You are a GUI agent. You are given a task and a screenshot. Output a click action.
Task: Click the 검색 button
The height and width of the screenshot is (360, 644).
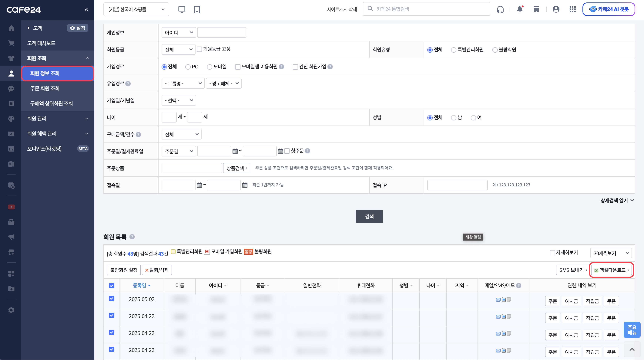tap(369, 216)
